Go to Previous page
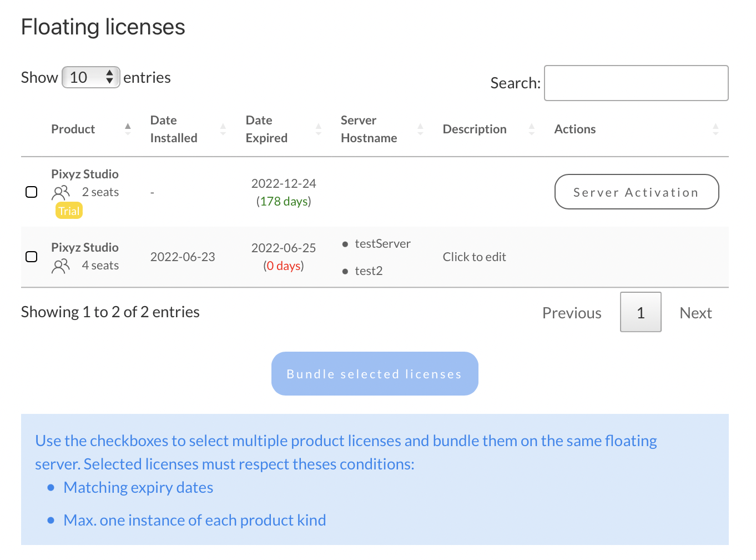Image resolution: width=756 pixels, height=560 pixels. click(572, 313)
